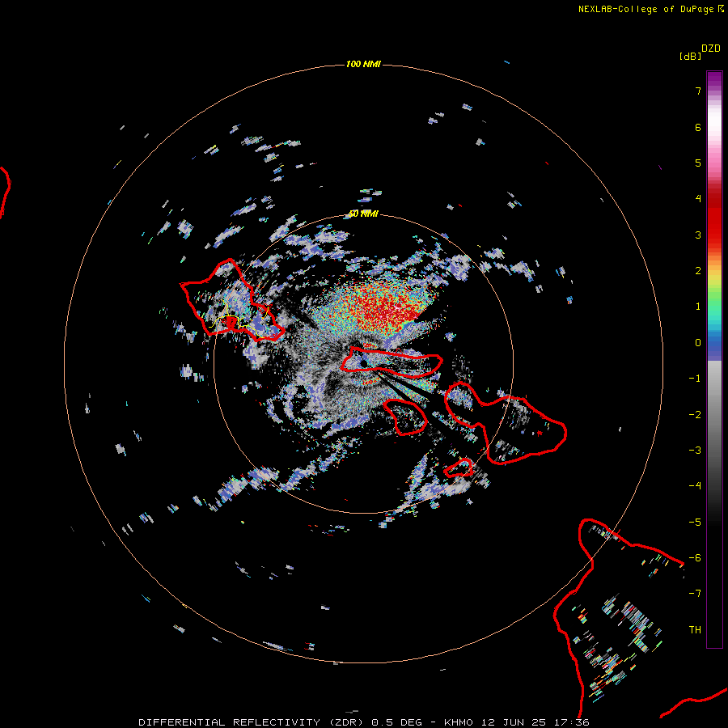The height and width of the screenshot is (728, 728).
Task: Click the -3 value on the color scale
Action: (695, 451)
